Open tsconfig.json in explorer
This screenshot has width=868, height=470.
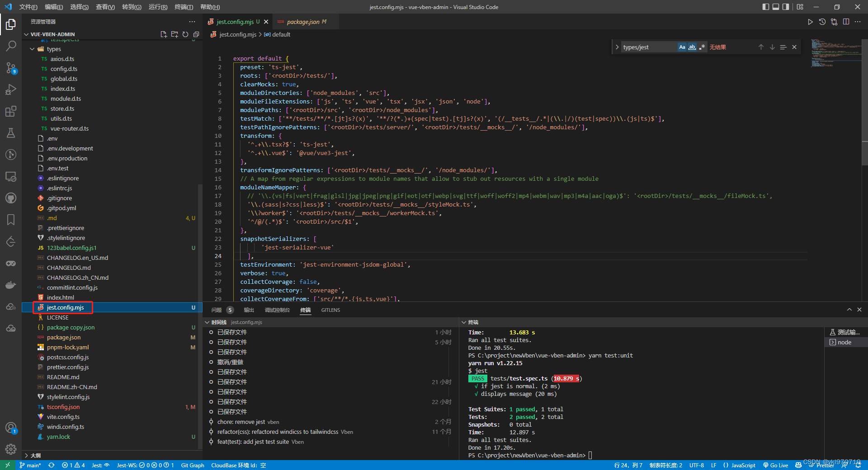point(63,407)
